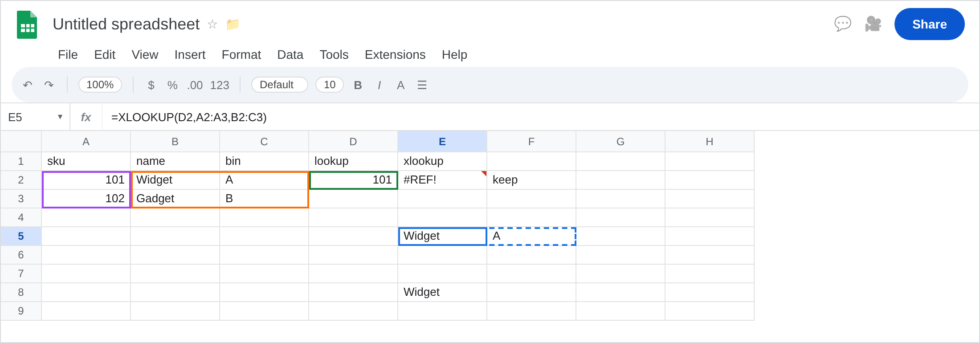The height and width of the screenshot is (343, 980).
Task: Open the File menu
Action: tap(68, 54)
